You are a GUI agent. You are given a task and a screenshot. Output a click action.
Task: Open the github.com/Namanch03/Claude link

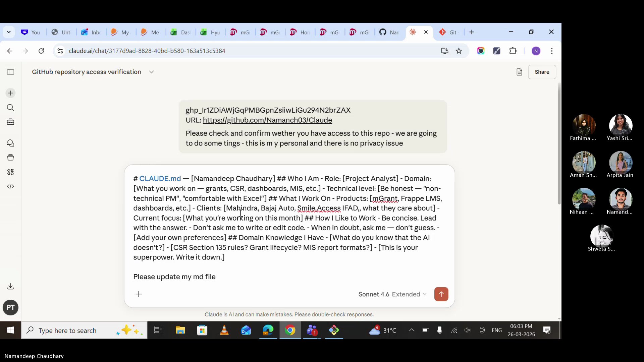pyautogui.click(x=267, y=120)
